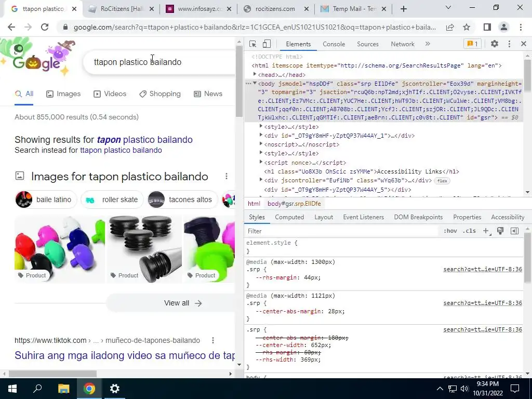Open the Properties tab
Image resolution: width=532 pixels, height=399 pixels.
pos(467,217)
